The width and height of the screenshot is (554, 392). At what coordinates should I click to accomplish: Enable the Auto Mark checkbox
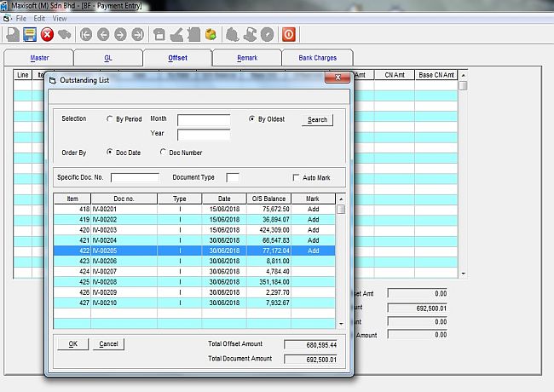pos(297,178)
